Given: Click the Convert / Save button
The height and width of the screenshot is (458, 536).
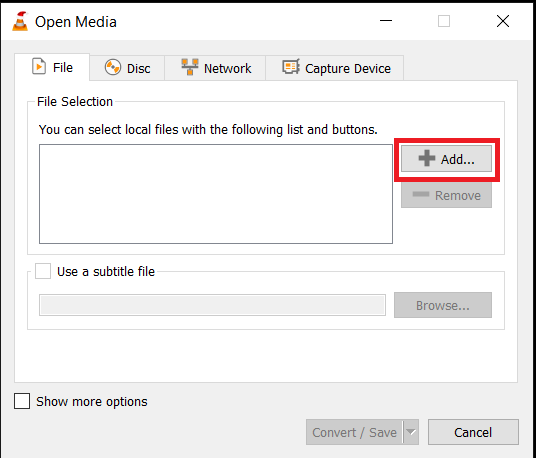Looking at the screenshot, I should [354, 432].
